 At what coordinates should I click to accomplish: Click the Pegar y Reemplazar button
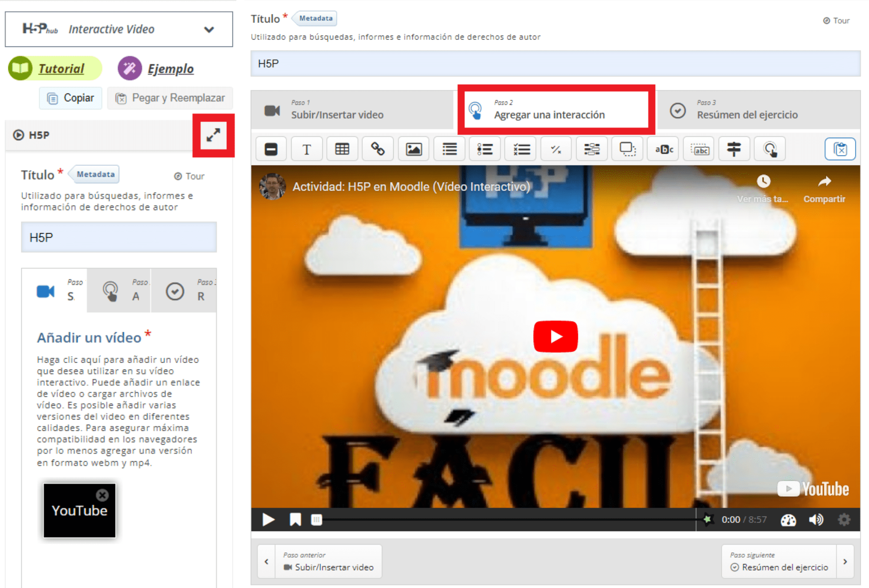170,98
